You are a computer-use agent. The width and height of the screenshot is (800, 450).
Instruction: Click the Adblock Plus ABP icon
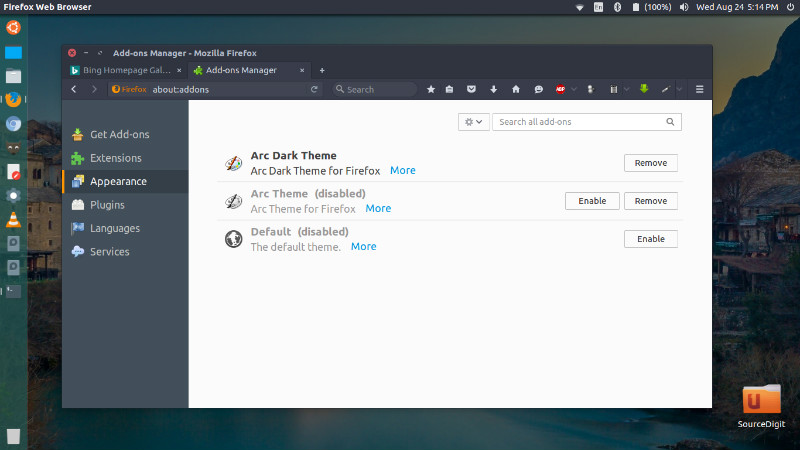[x=560, y=89]
